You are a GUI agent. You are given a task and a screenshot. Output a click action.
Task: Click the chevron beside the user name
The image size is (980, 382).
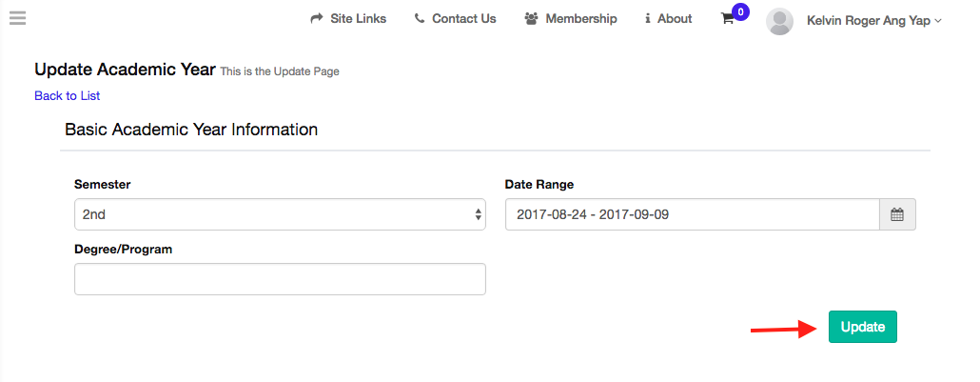click(x=938, y=21)
